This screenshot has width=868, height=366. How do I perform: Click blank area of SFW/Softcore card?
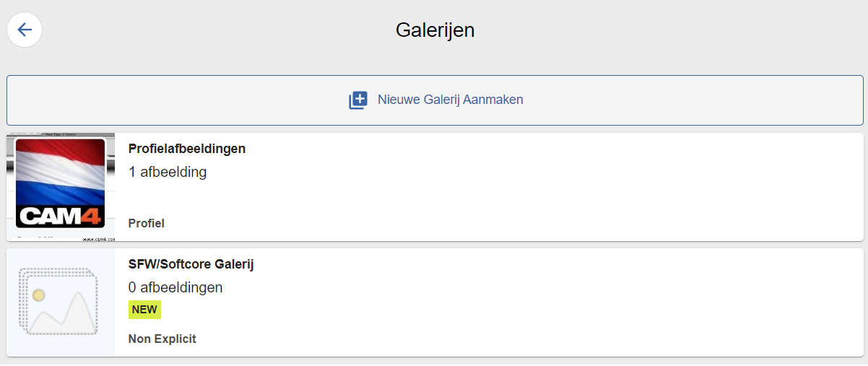click(505, 303)
